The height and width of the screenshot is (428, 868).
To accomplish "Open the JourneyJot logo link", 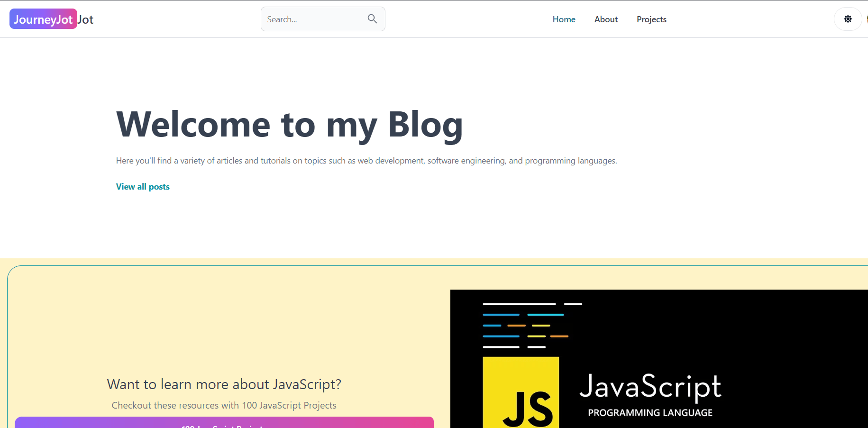I will [51, 19].
